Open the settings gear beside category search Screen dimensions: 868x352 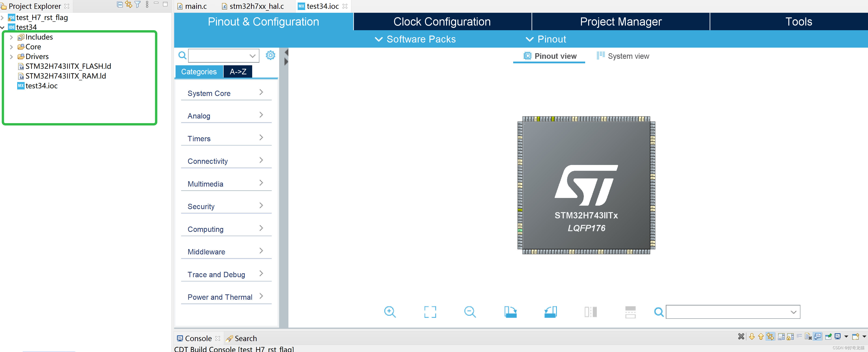click(x=270, y=55)
